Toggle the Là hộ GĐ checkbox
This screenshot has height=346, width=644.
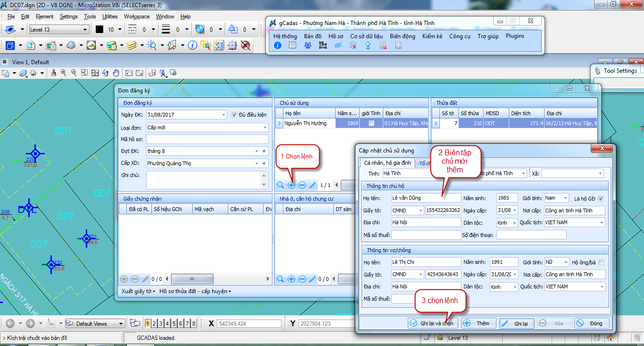point(600,198)
